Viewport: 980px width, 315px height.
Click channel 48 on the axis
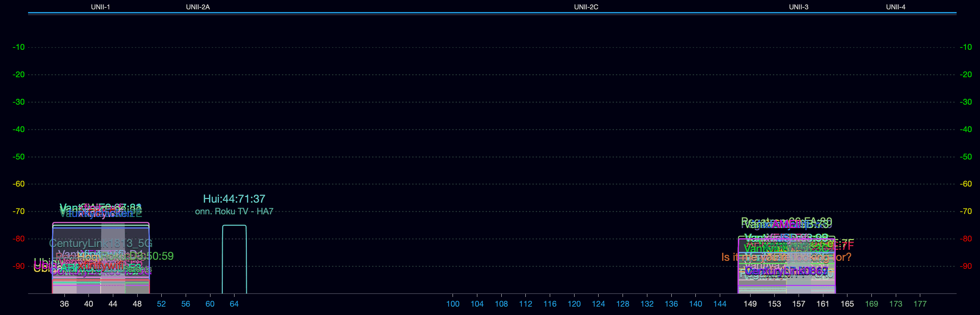(137, 304)
